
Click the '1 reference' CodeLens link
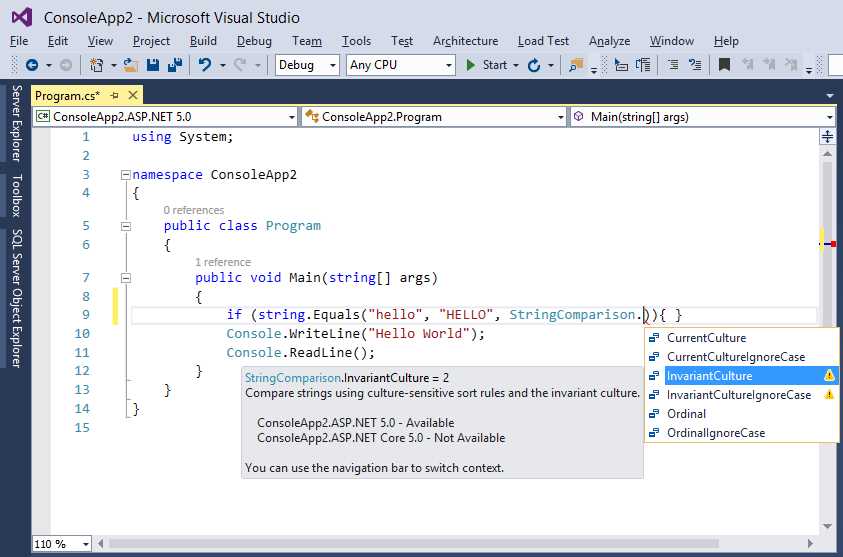[223, 262]
